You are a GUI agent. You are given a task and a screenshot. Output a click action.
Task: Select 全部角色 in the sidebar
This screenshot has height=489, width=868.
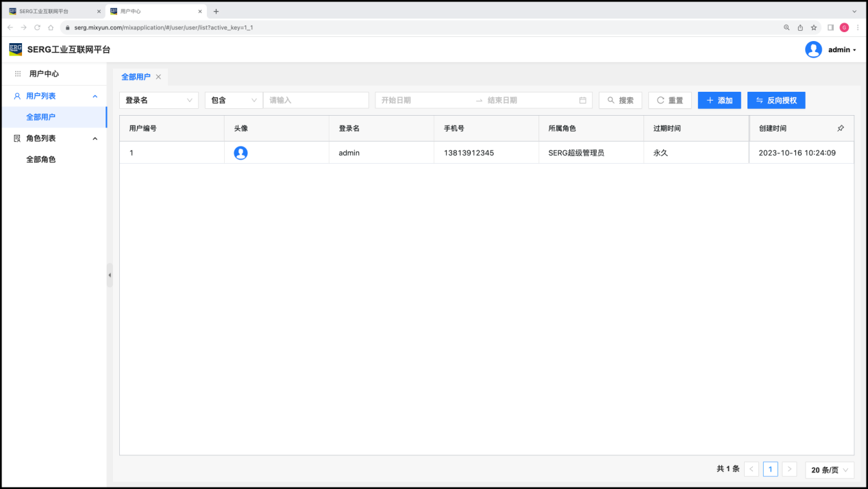pos(40,160)
